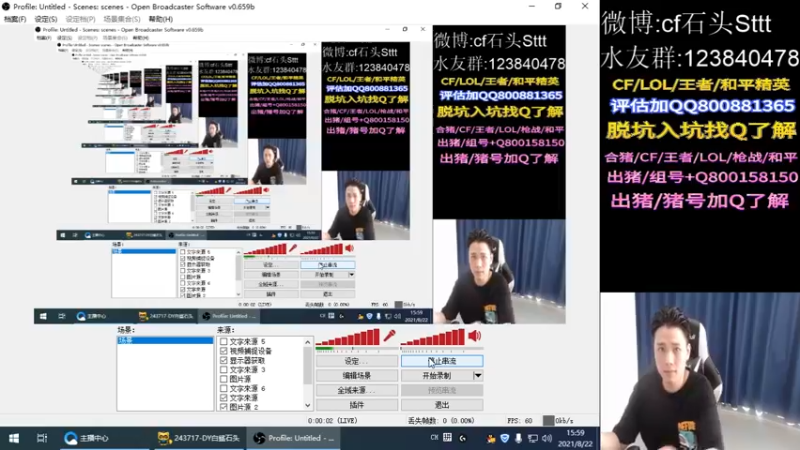The image size is (800, 450).
Task: Toggle the 显示器获取 source checkbox
Action: (223, 360)
